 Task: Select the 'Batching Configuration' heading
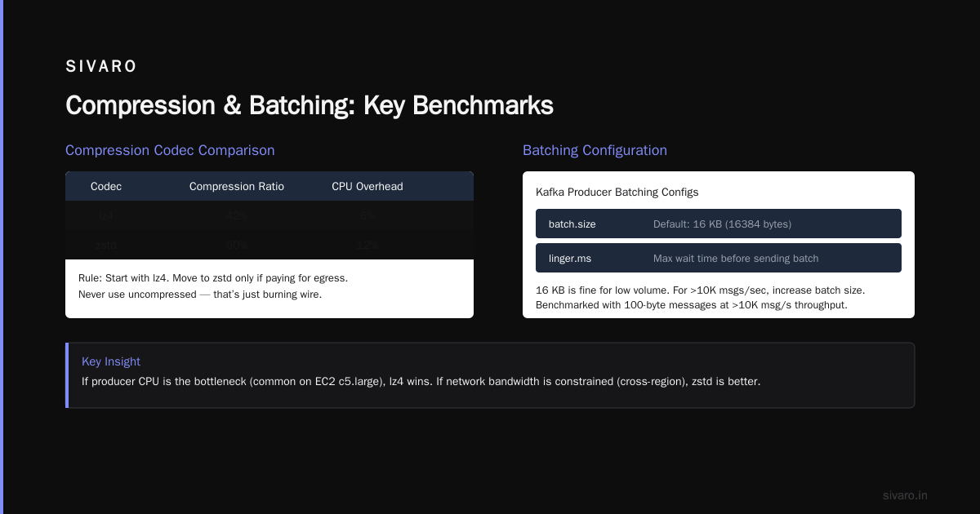tap(595, 150)
